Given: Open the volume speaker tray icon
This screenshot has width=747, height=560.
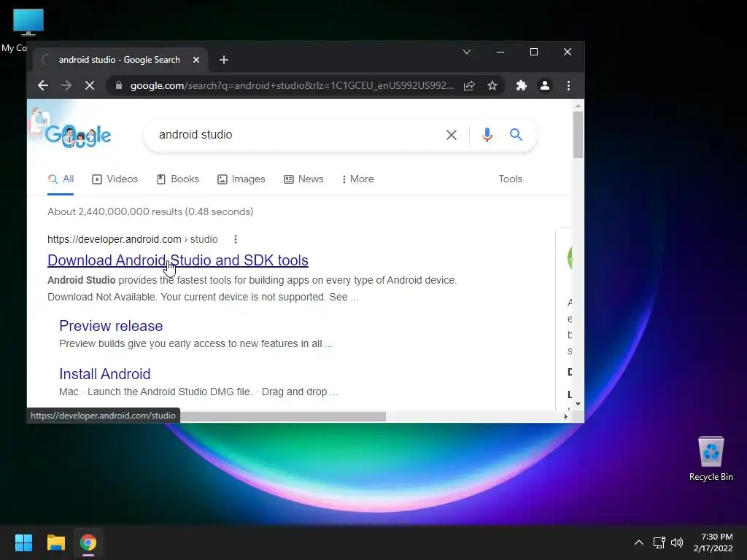Looking at the screenshot, I should click(x=677, y=542).
